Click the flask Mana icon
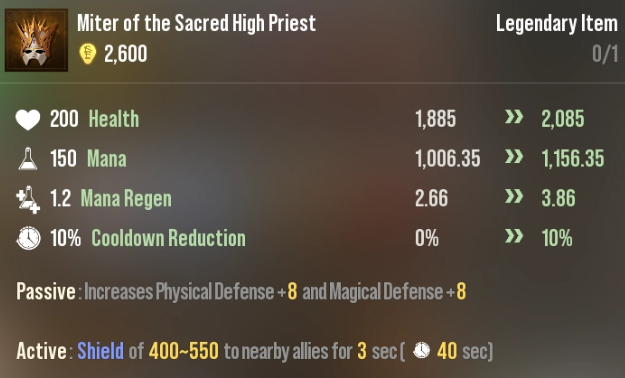The height and width of the screenshot is (378, 625). 28,159
